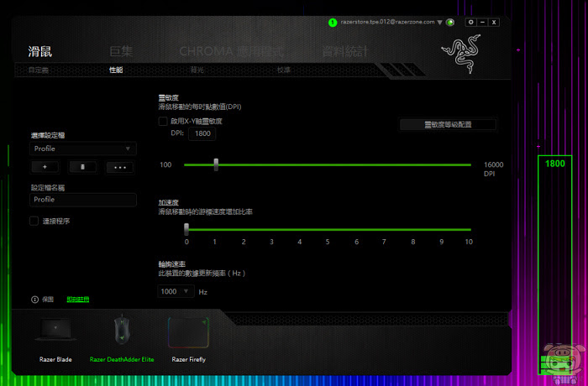Delete the profile with trash icon

pos(82,167)
